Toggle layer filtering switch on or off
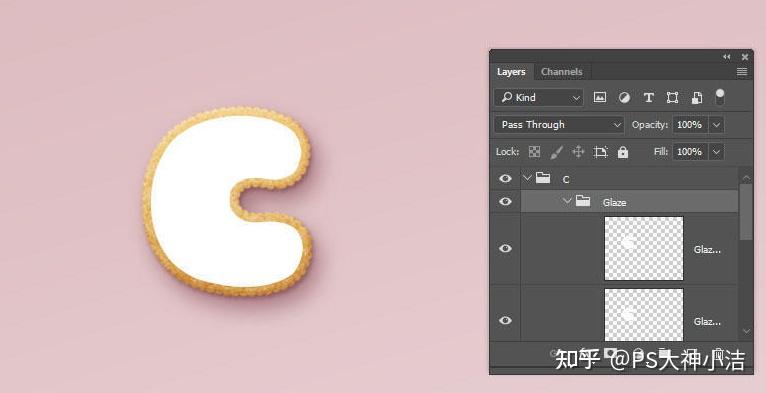Screen dimensions: 766x393 pos(720,97)
